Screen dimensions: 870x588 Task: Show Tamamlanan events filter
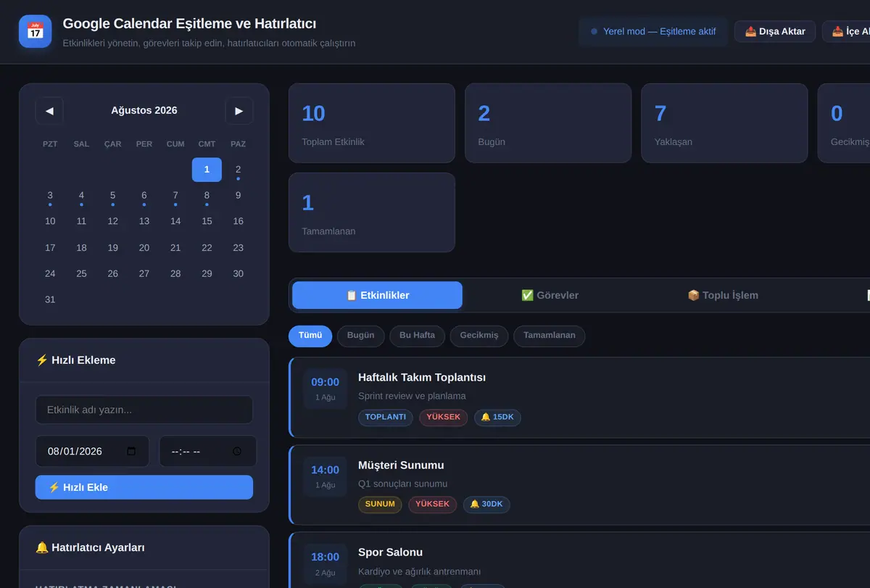550,336
